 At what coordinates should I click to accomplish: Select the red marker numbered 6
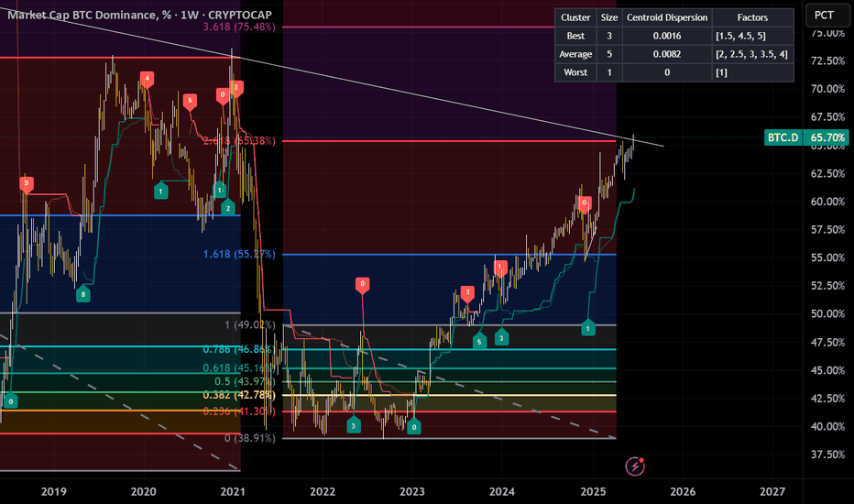click(x=190, y=102)
